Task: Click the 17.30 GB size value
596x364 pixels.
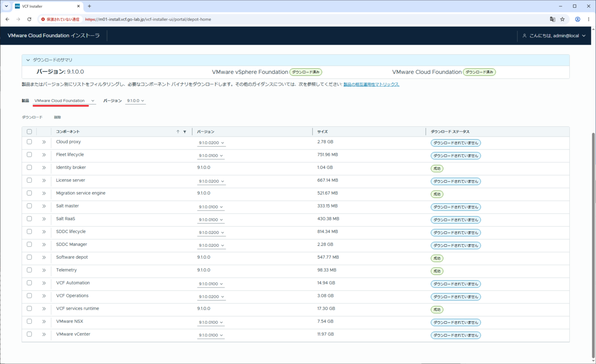Action: [x=326, y=308]
